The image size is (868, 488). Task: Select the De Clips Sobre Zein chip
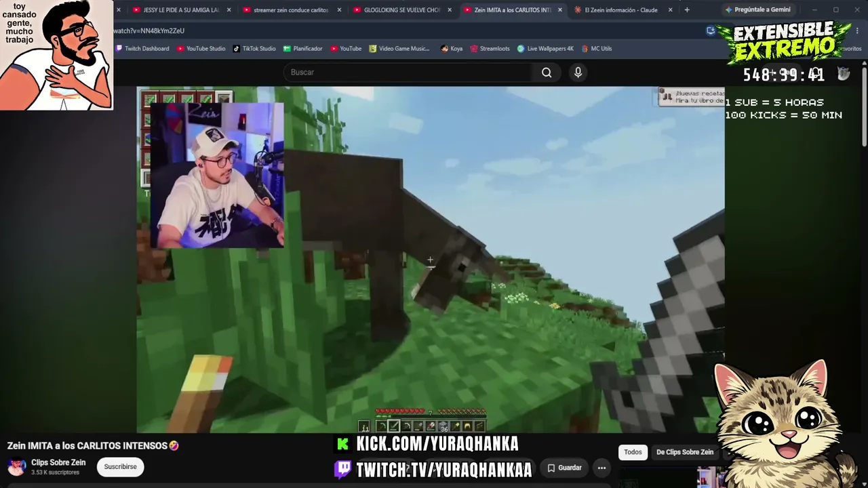[685, 452]
